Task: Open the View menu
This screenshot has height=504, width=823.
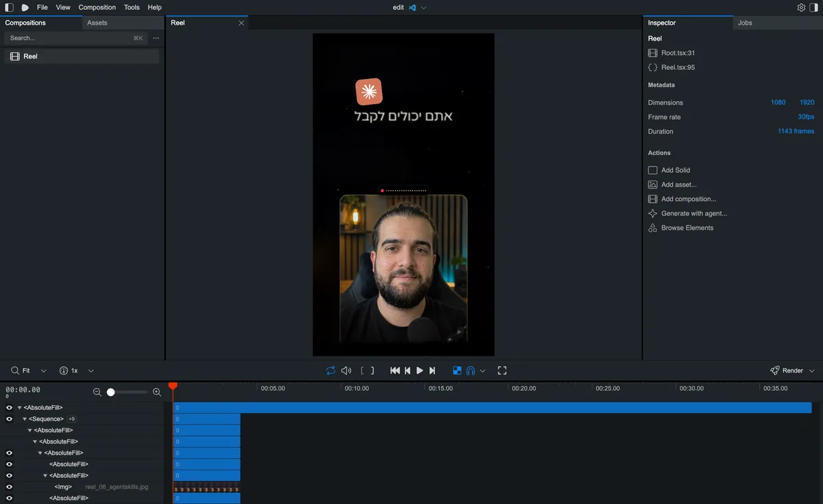Action: 63,8
